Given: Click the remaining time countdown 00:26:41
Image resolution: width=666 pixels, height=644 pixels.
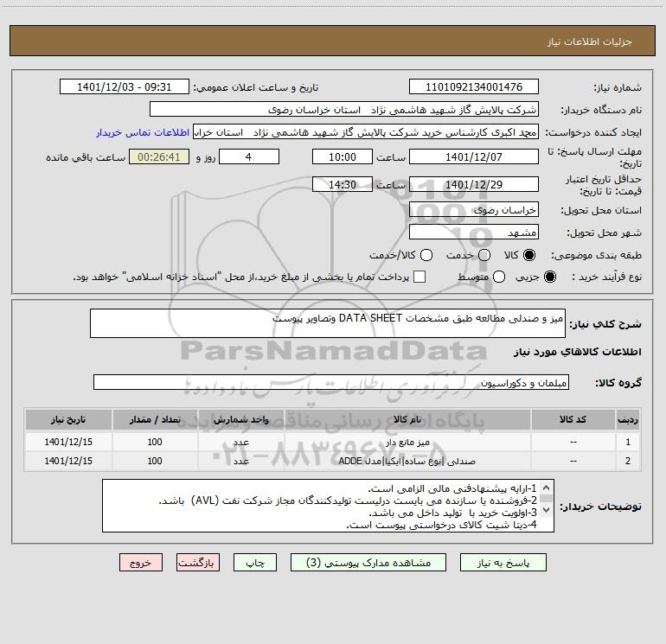Looking at the screenshot, I should tap(159, 156).
